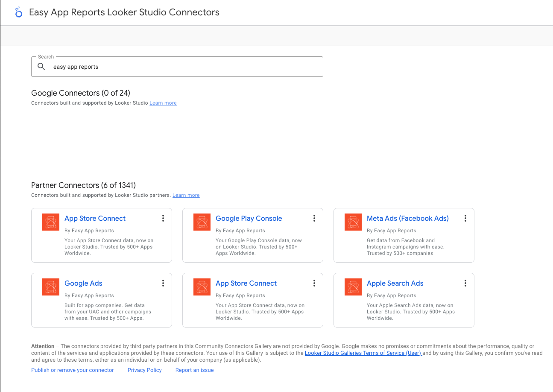Open the Meta Ads (Facebook Ads) connector title

pyautogui.click(x=408, y=218)
